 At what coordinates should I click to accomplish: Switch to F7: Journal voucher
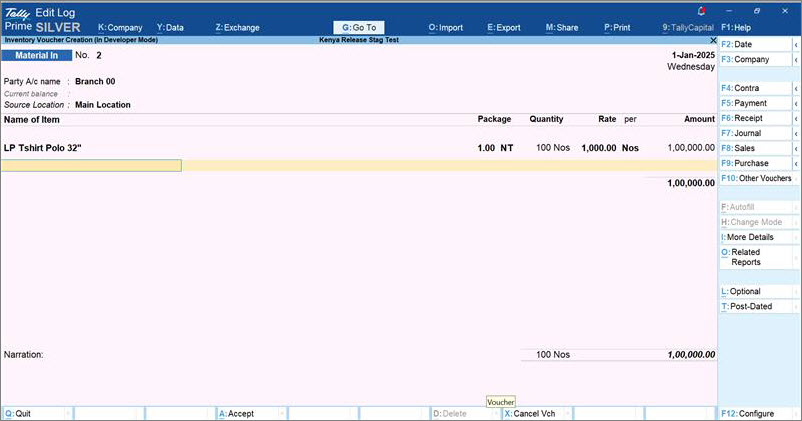tap(756, 133)
